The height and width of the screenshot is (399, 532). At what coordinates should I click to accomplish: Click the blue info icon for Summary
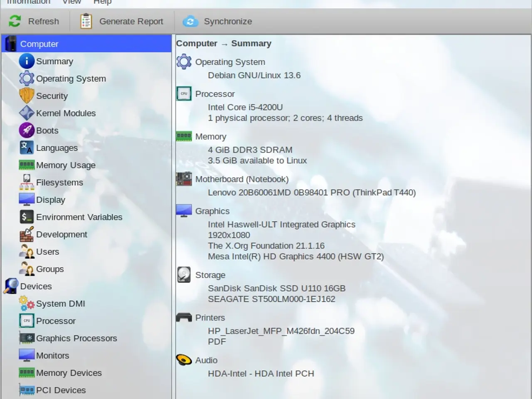[x=27, y=61]
